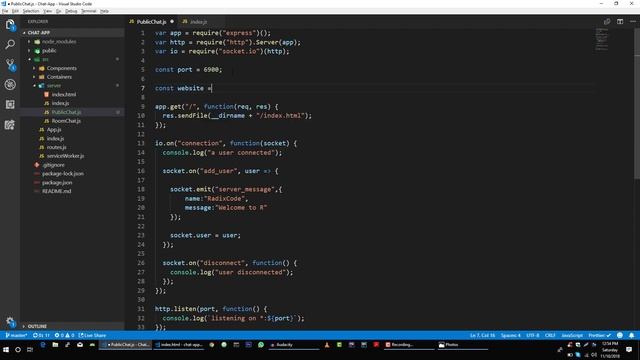Select the PublicChat.js editor tab

tap(151, 22)
